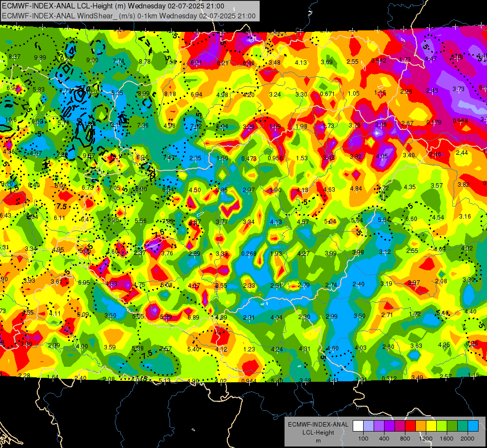Click the wind shear value '0.473'
This screenshot has width=487, height=448.
(x=249, y=159)
